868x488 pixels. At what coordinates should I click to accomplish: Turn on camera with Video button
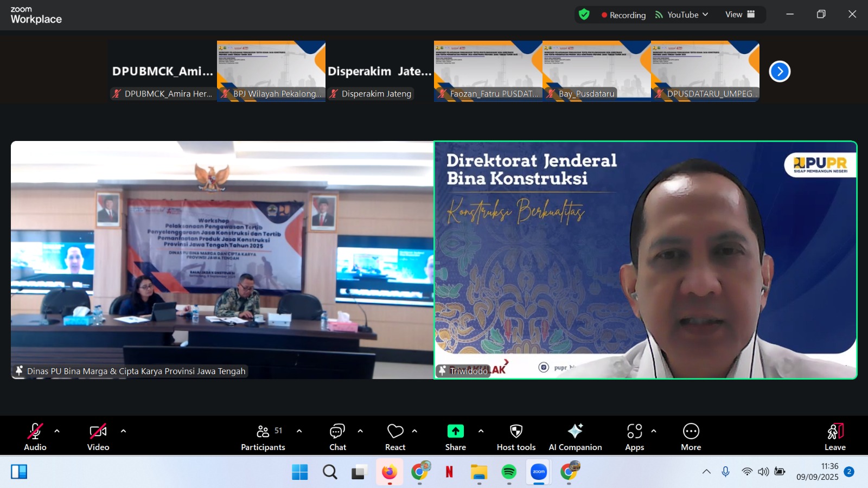click(98, 437)
